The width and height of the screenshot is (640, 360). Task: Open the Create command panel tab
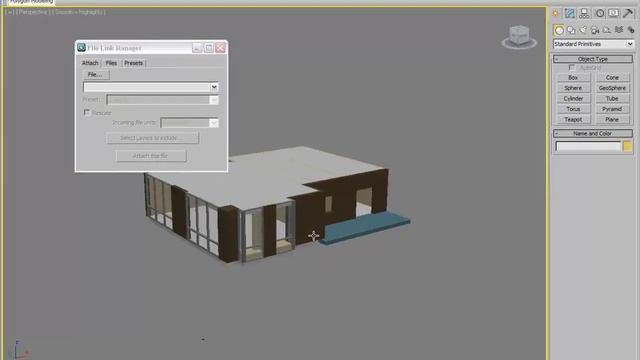556,13
